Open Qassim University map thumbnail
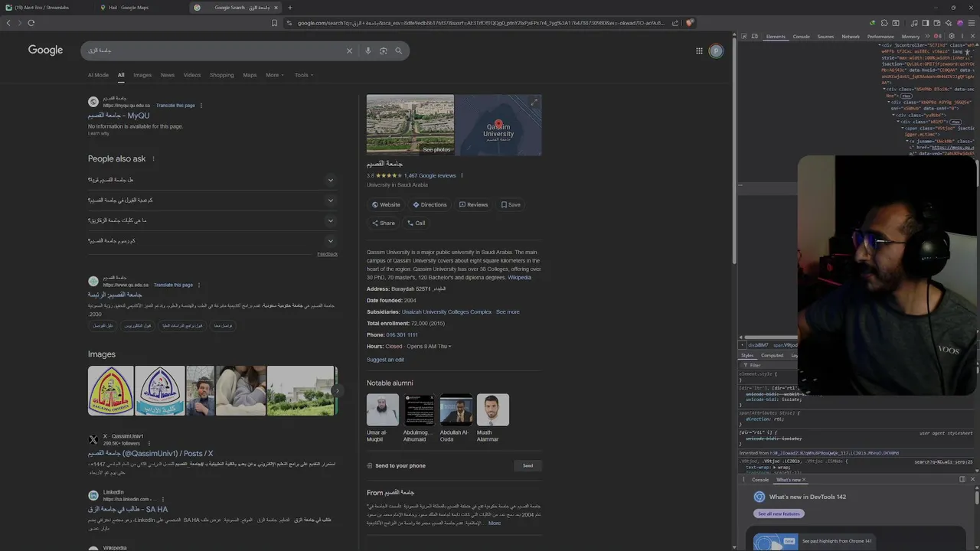 pyautogui.click(x=498, y=125)
